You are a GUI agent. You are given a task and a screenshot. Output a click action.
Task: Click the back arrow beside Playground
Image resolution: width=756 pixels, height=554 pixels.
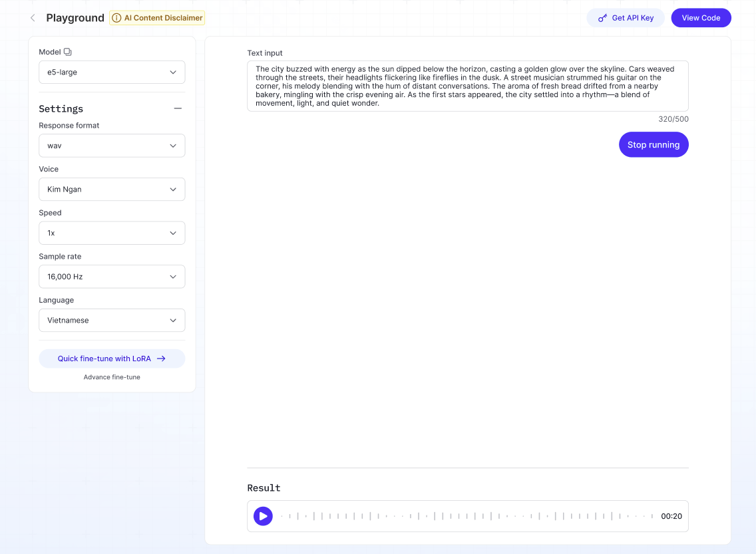[x=33, y=18]
